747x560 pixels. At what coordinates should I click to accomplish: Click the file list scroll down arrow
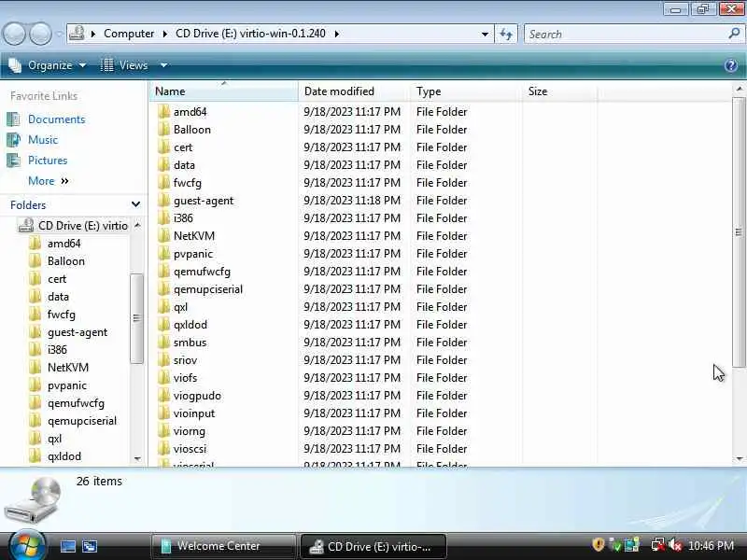[739, 458]
